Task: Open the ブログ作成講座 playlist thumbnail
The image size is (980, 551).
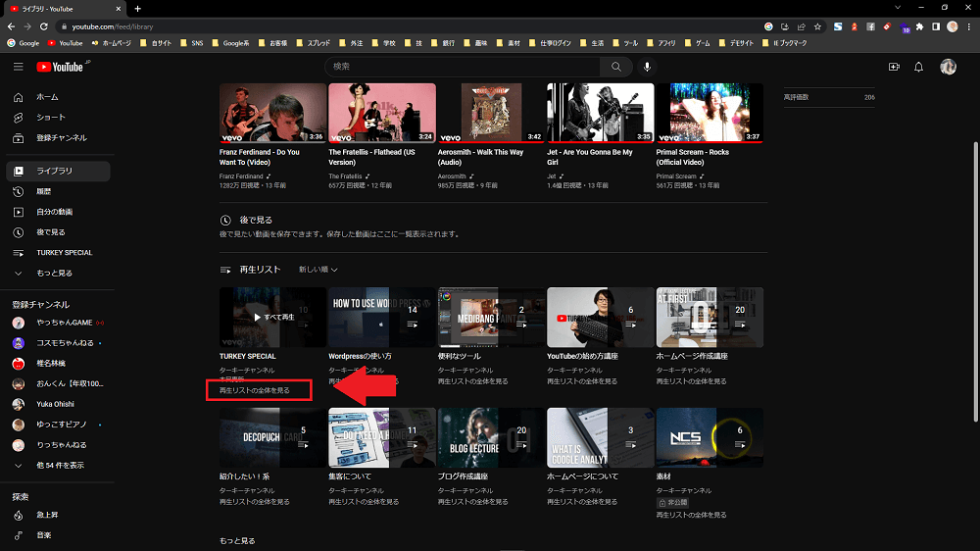Action: click(491, 438)
